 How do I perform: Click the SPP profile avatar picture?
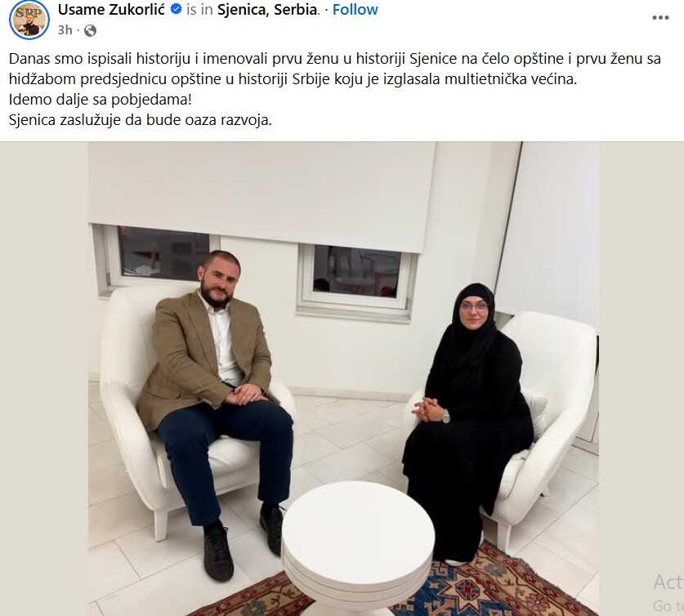point(29,20)
